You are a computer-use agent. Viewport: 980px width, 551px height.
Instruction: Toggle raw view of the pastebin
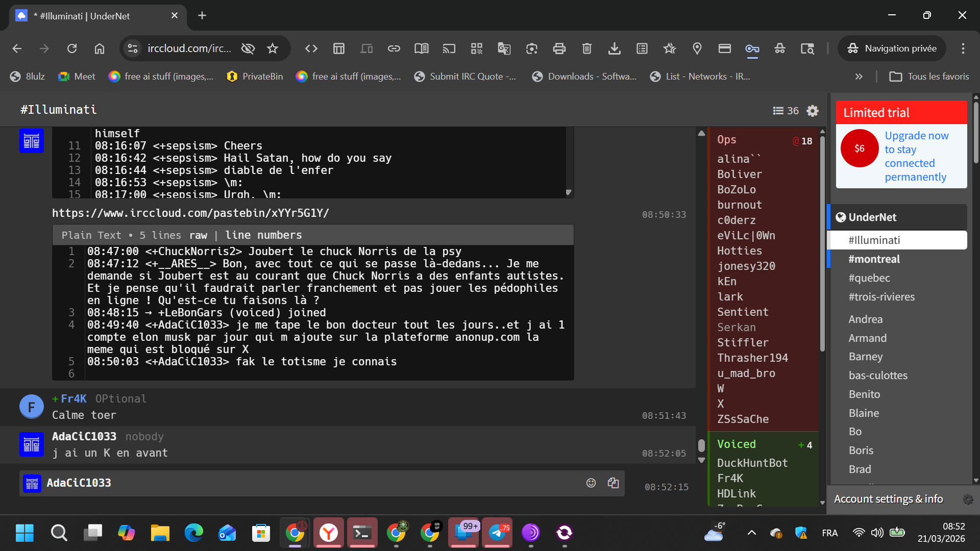tap(198, 235)
